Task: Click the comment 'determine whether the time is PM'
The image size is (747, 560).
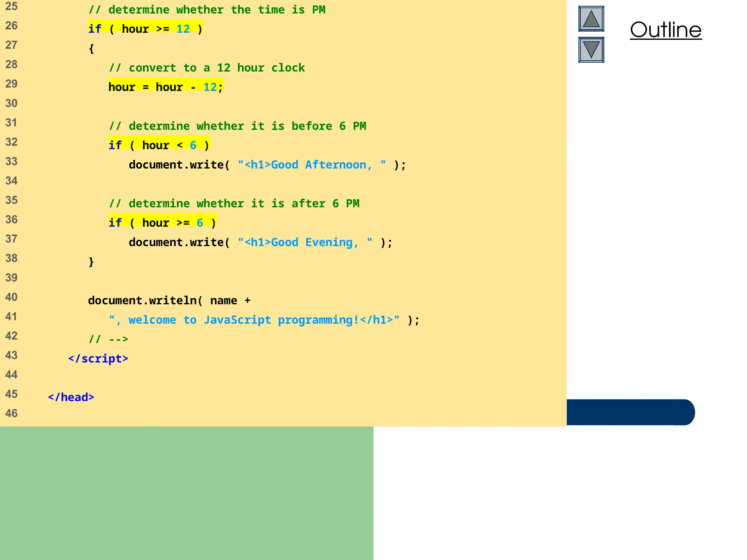Action: 207,10
